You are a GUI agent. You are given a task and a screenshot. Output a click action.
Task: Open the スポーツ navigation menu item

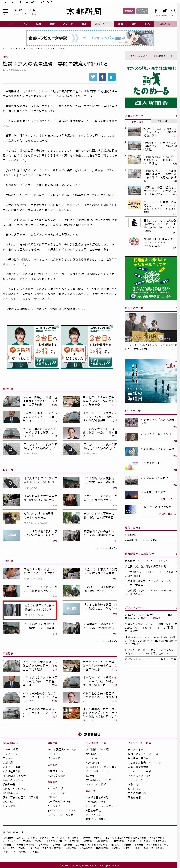[x=68, y=24]
